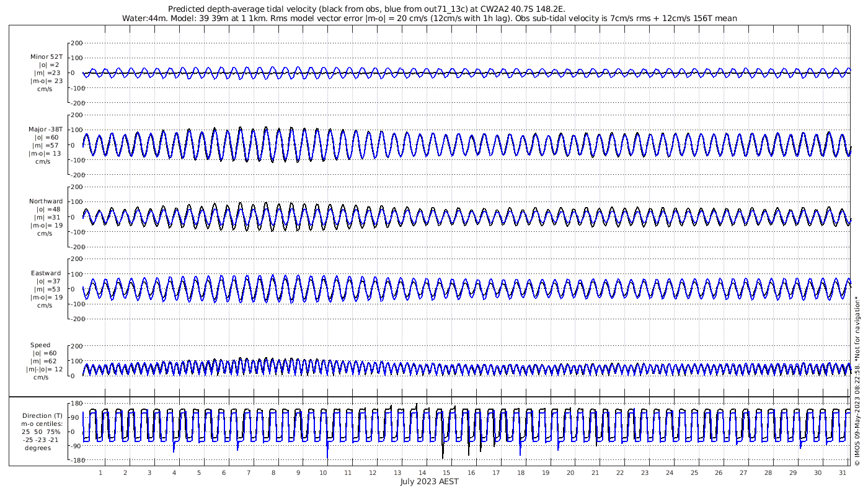The height and width of the screenshot is (496, 868).
Task: Click the '25 50 75%' centile header
Action: point(42,432)
